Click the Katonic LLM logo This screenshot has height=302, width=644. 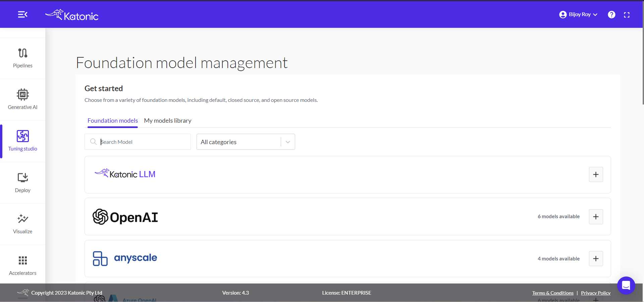pyautogui.click(x=125, y=174)
